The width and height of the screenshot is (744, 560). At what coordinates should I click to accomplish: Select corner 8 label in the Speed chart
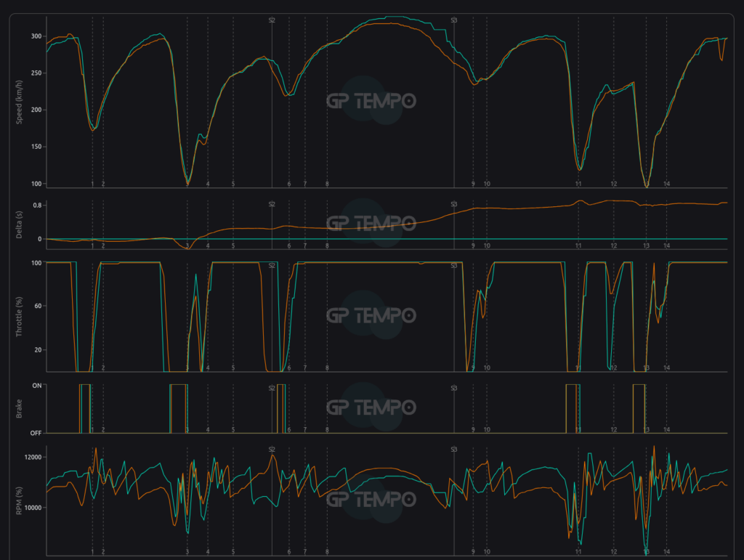327,184
